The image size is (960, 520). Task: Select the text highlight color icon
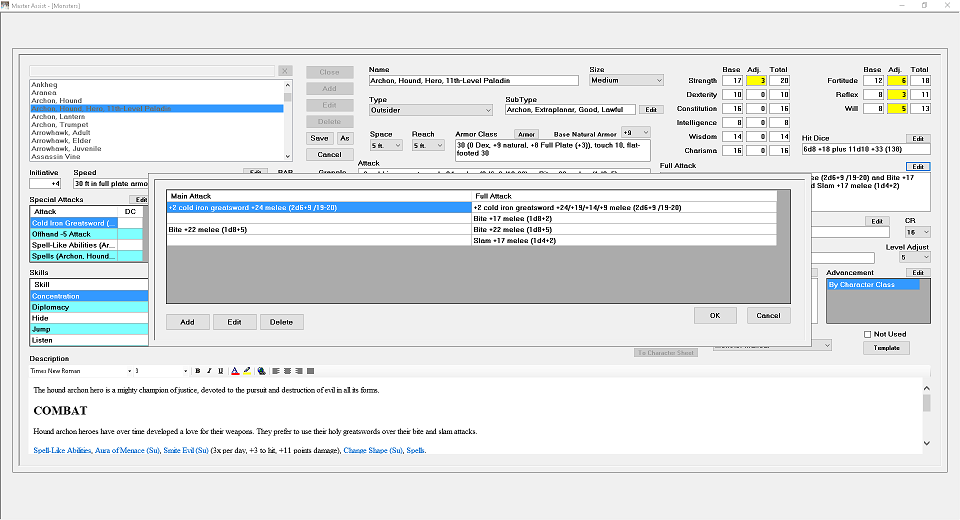247,371
